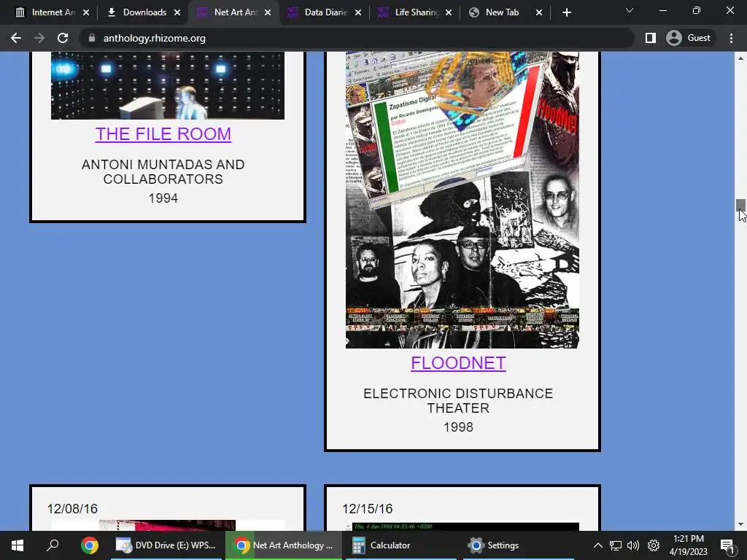Open the clock and date flyout
The height and width of the screenshot is (560, 747).
pyautogui.click(x=689, y=545)
